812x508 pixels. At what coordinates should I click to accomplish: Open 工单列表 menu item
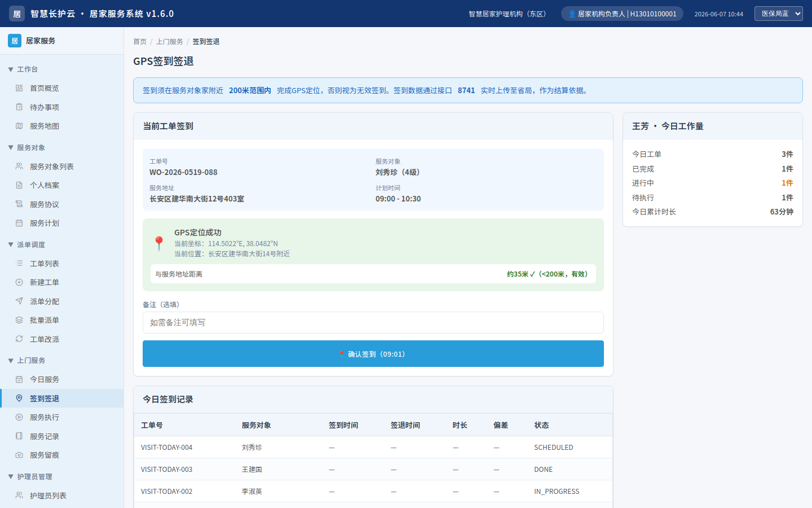[62, 264]
